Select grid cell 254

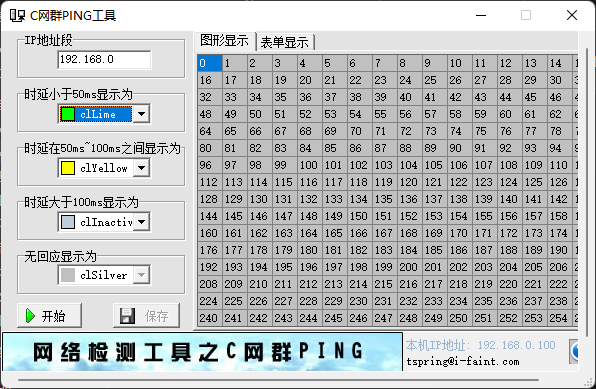click(x=560, y=318)
